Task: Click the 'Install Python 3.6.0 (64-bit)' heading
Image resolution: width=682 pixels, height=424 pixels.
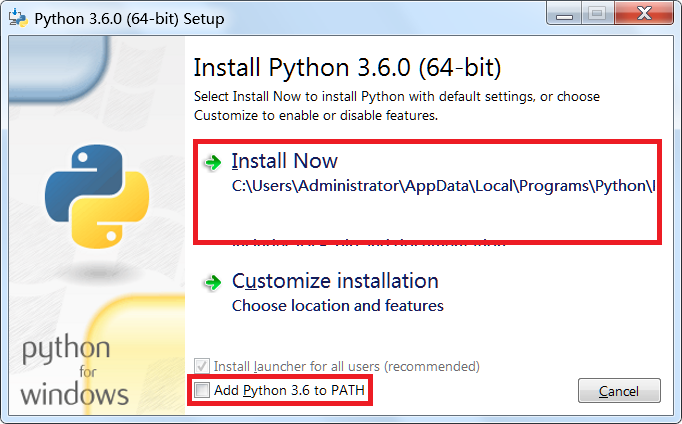Action: 348,68
